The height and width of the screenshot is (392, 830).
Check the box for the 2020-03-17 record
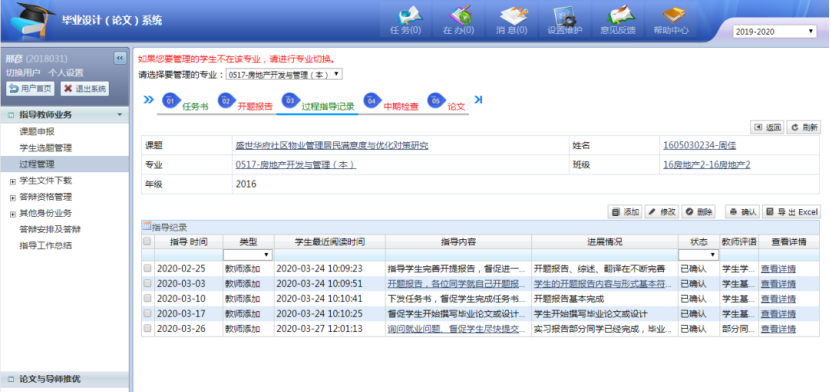tap(147, 313)
